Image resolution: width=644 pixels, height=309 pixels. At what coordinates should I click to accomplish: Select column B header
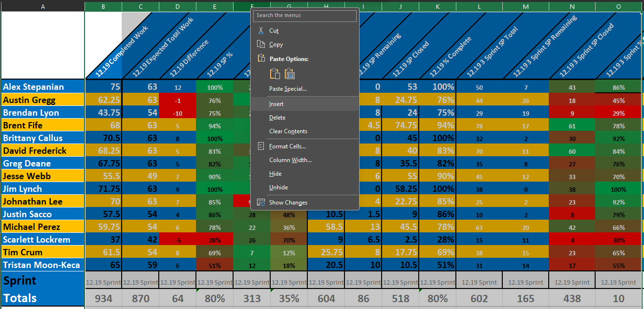[103, 6]
